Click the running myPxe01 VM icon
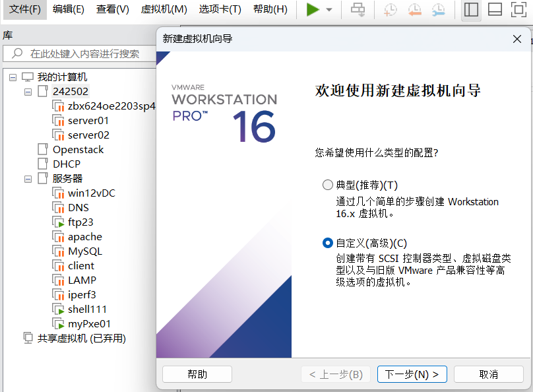 pos(58,323)
